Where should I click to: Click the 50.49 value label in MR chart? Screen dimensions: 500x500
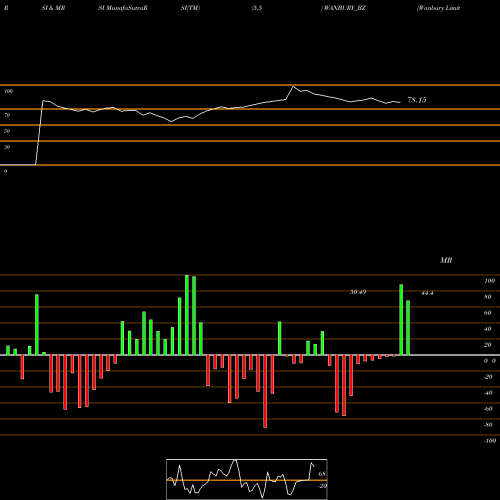pos(358,292)
